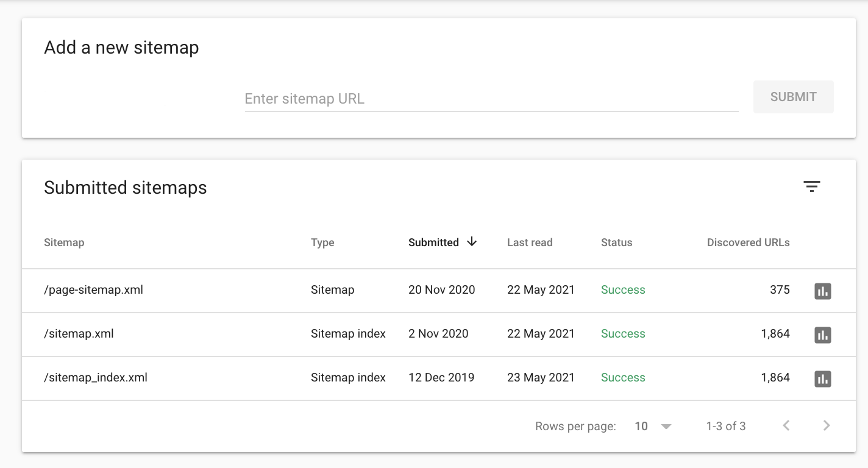The width and height of the screenshot is (868, 468).
Task: Select the Type column header
Action: point(322,242)
